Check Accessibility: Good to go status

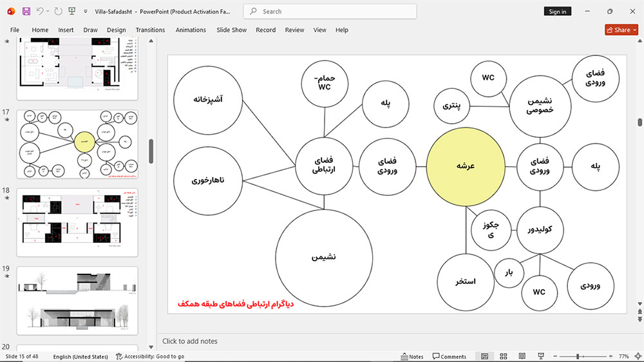pos(150,357)
